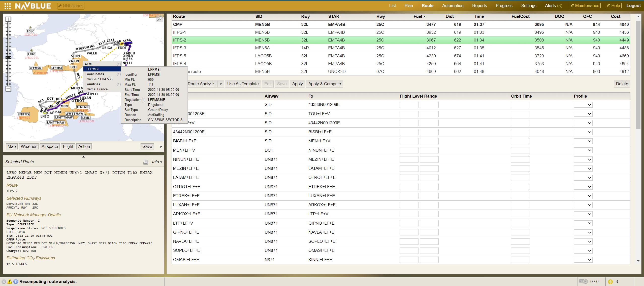Viewport: 644px width, 286px height.
Task: Open the map search magnifier
Action: [x=159, y=19]
